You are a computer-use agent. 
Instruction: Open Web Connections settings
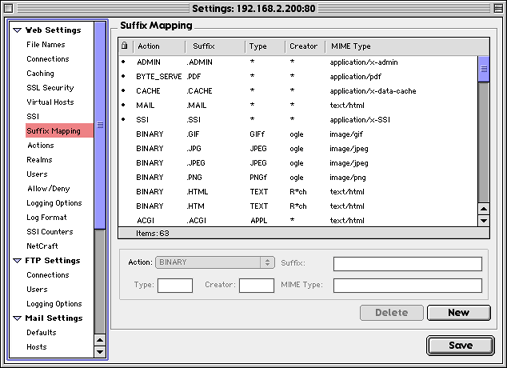48,59
